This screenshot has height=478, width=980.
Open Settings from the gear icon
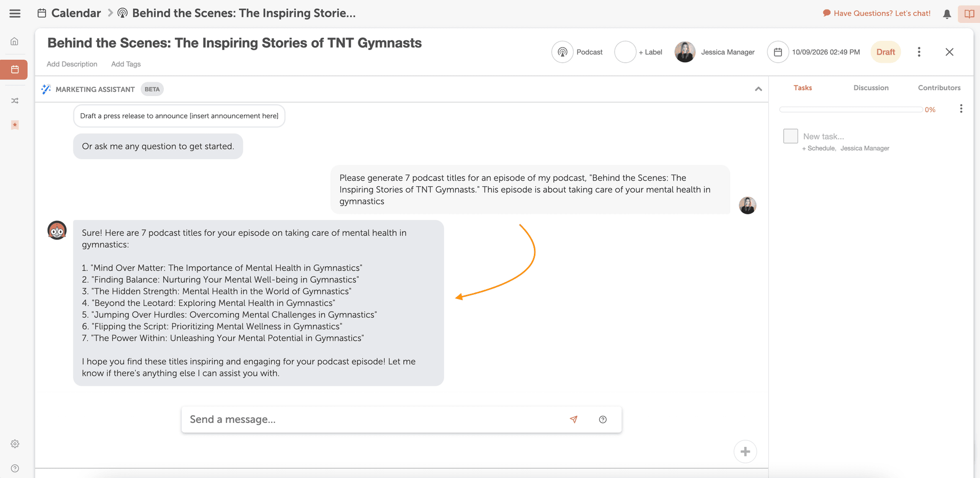(x=14, y=443)
